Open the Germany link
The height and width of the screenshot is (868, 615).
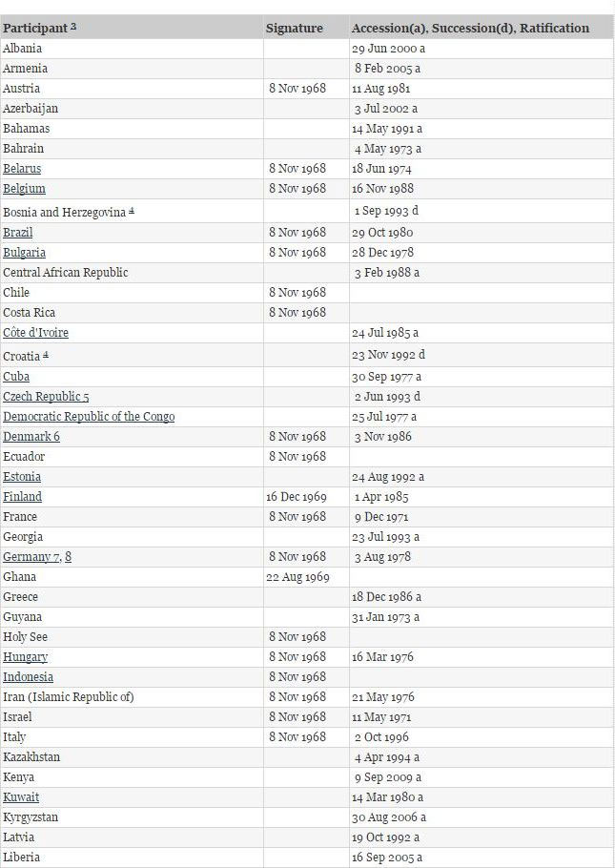tap(28, 557)
